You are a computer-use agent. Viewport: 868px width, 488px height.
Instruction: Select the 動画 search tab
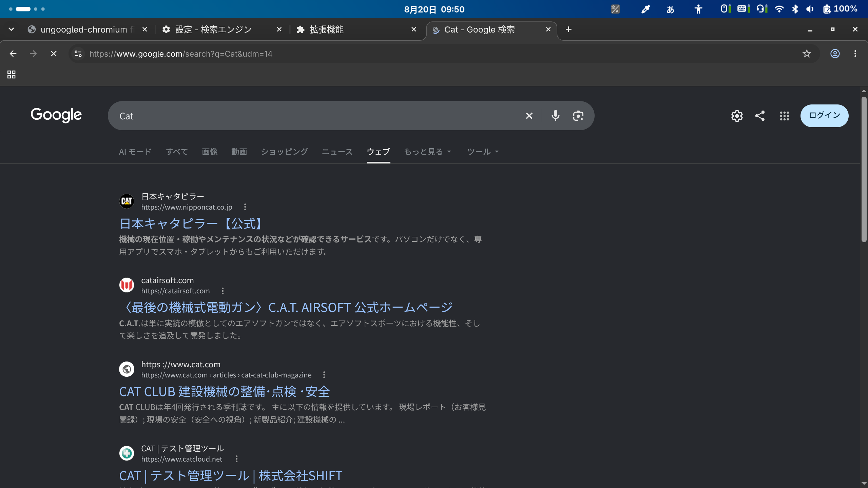239,152
